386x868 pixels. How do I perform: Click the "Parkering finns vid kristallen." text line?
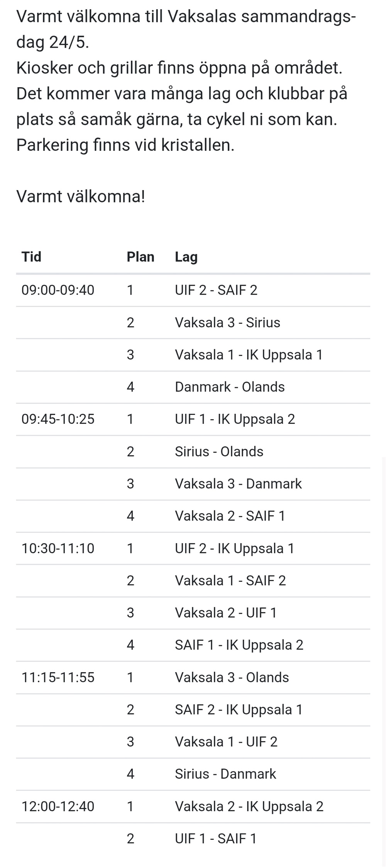click(125, 145)
